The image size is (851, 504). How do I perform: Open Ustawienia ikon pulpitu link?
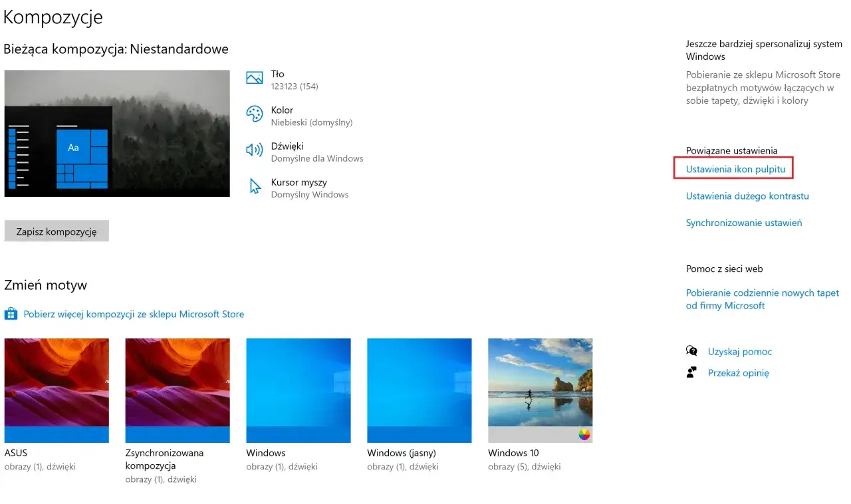733,169
